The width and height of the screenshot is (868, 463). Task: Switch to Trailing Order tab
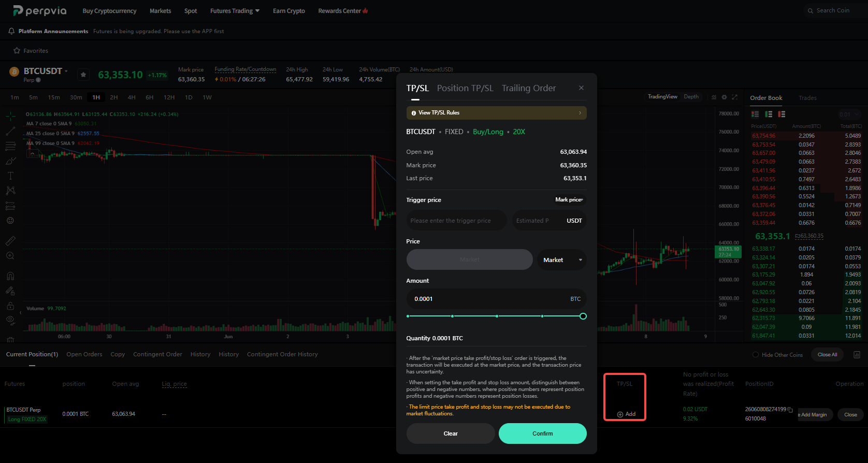point(529,88)
